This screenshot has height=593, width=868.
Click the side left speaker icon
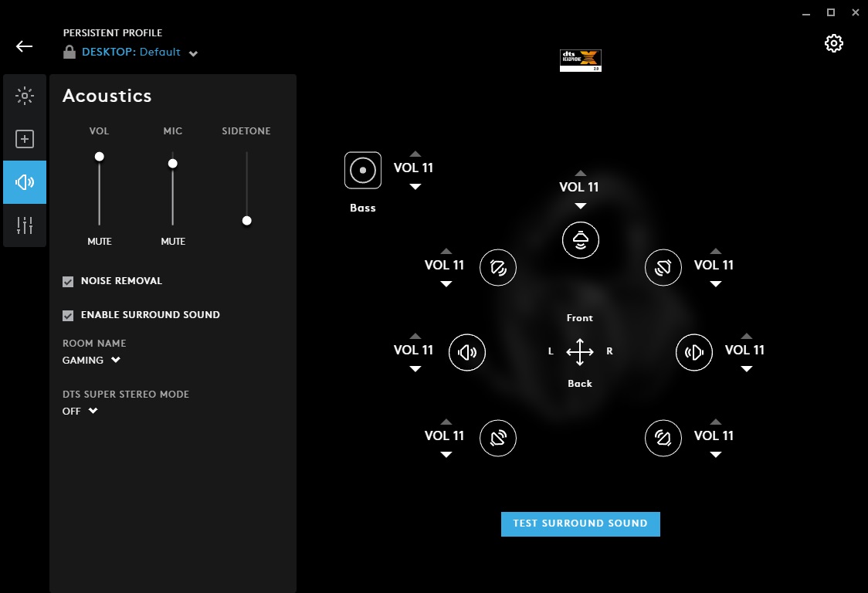[466, 352]
